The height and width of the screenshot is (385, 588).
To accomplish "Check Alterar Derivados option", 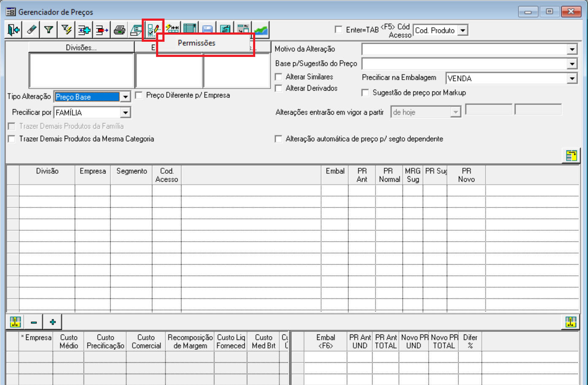I will click(x=278, y=88).
